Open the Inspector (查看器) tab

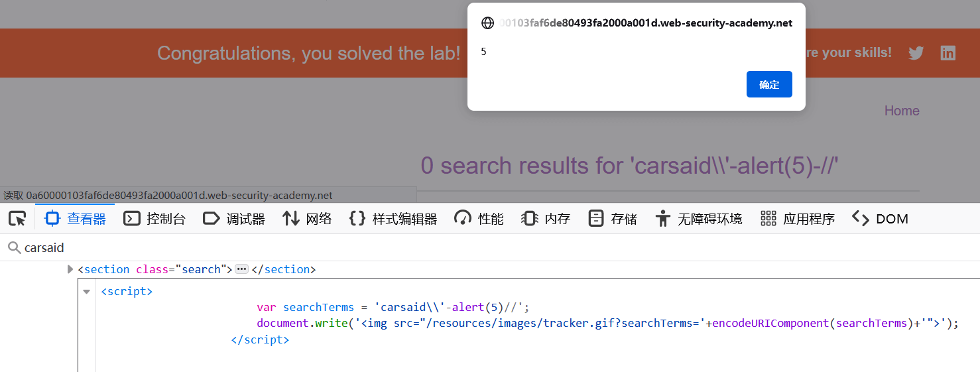(x=75, y=218)
